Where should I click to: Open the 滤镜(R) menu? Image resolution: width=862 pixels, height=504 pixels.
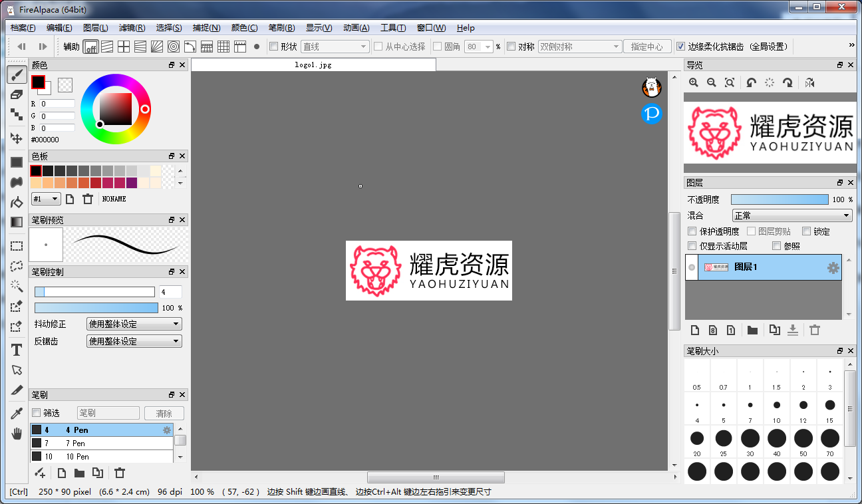tap(132, 28)
